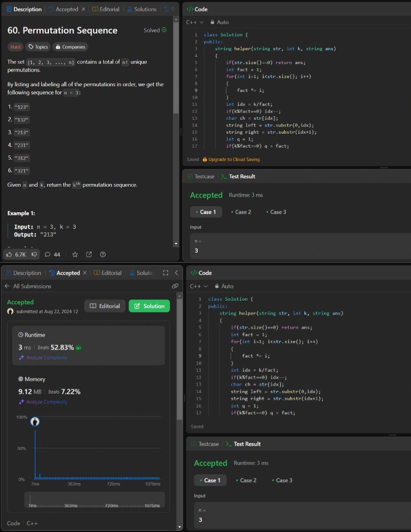Select Test Result tab in lower screenshot

pyautogui.click(x=243, y=444)
